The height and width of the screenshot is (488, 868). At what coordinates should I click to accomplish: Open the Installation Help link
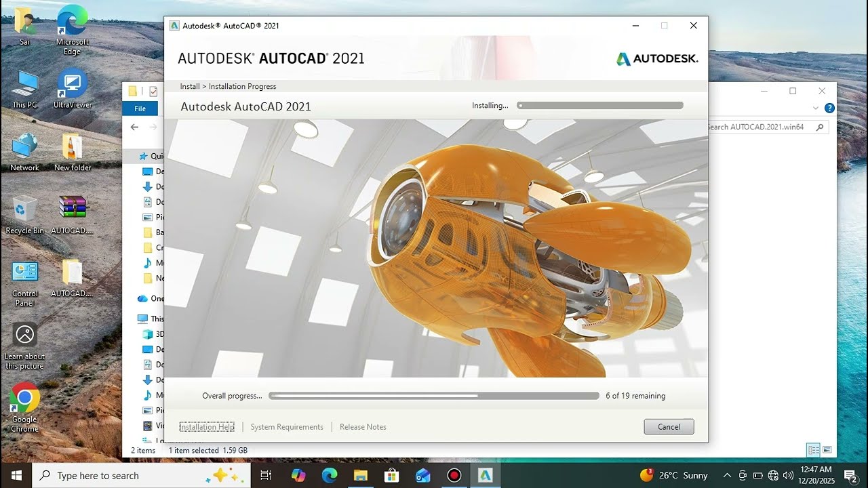click(x=207, y=427)
